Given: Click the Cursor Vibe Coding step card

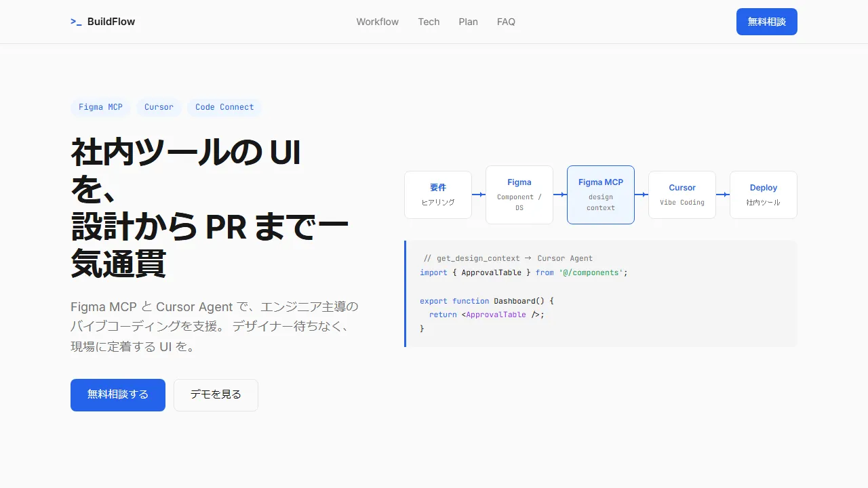Looking at the screenshot, I should (682, 195).
